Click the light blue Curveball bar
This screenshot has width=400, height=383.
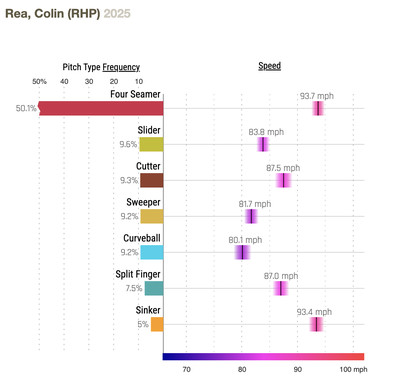pos(152,252)
